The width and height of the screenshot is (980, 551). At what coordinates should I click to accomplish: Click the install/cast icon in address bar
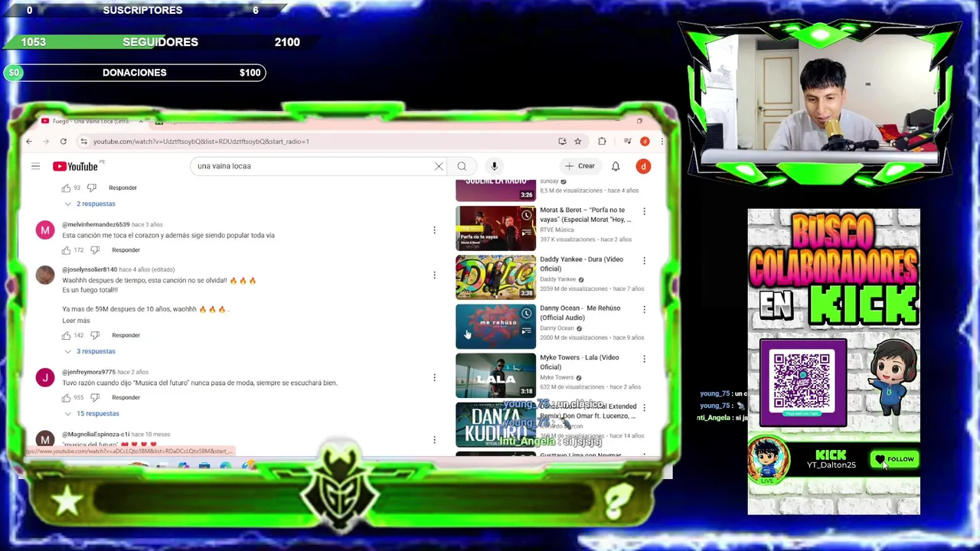tap(563, 142)
